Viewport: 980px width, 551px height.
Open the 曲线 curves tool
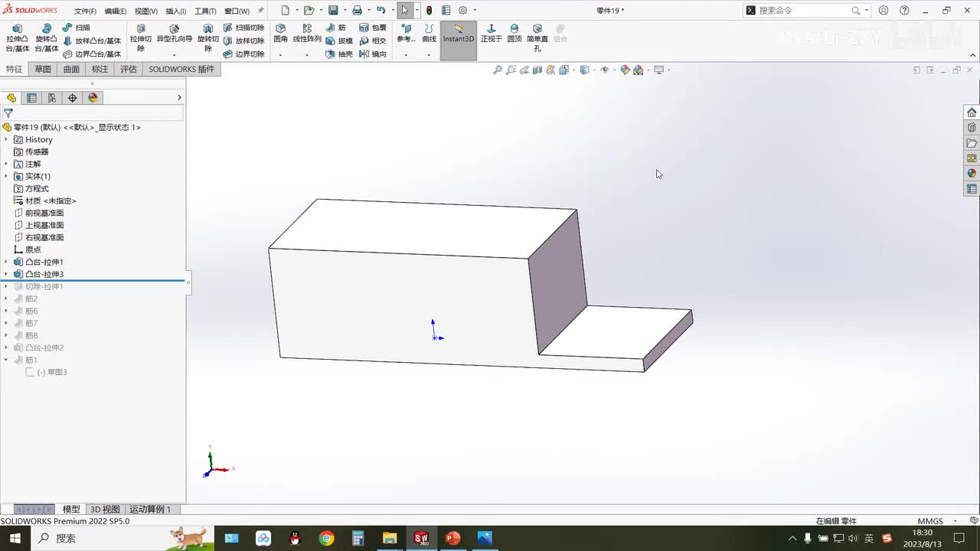429,34
